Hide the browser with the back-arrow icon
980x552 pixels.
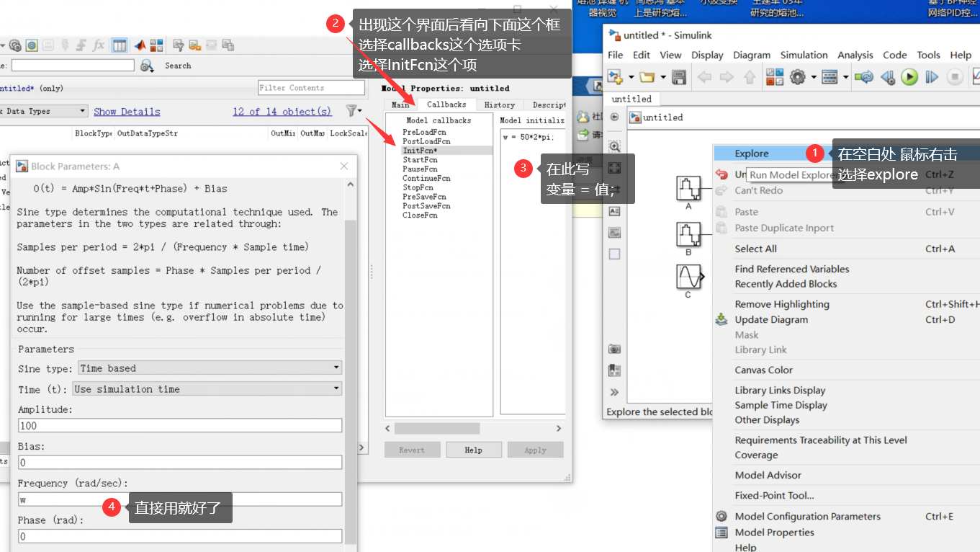614,117
